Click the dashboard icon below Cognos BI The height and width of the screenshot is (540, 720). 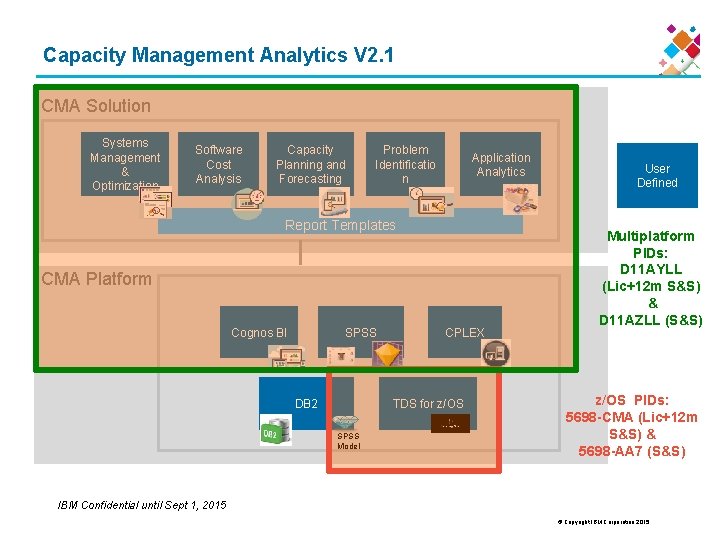click(287, 356)
